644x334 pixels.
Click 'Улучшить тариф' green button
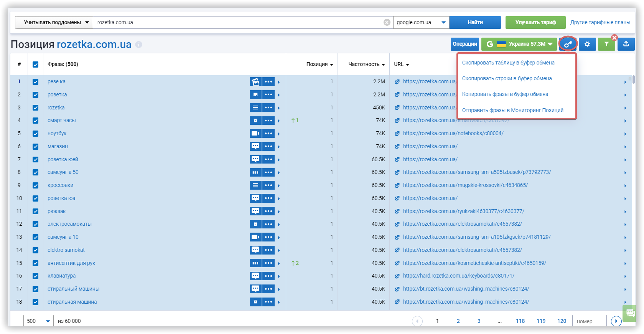[x=535, y=22]
